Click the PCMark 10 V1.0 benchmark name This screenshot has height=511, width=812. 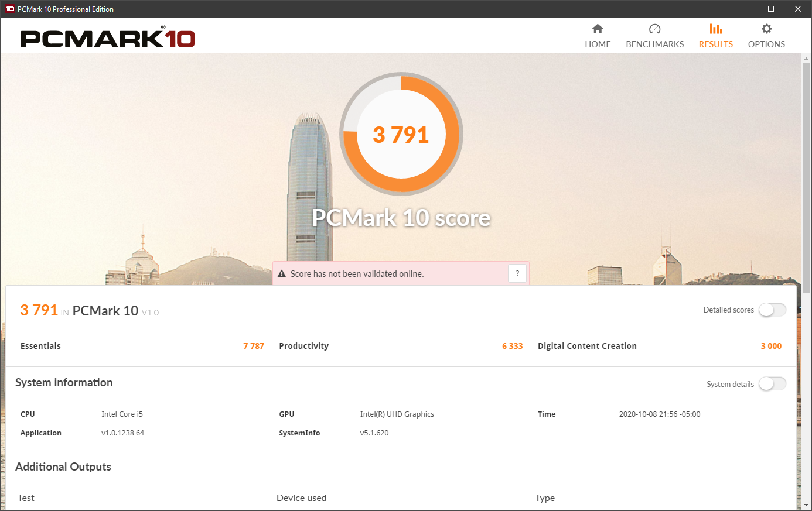115,311
